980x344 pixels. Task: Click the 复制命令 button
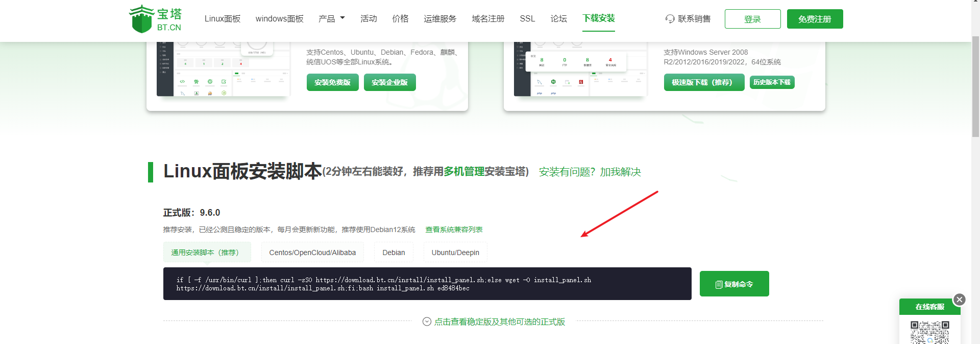click(734, 284)
